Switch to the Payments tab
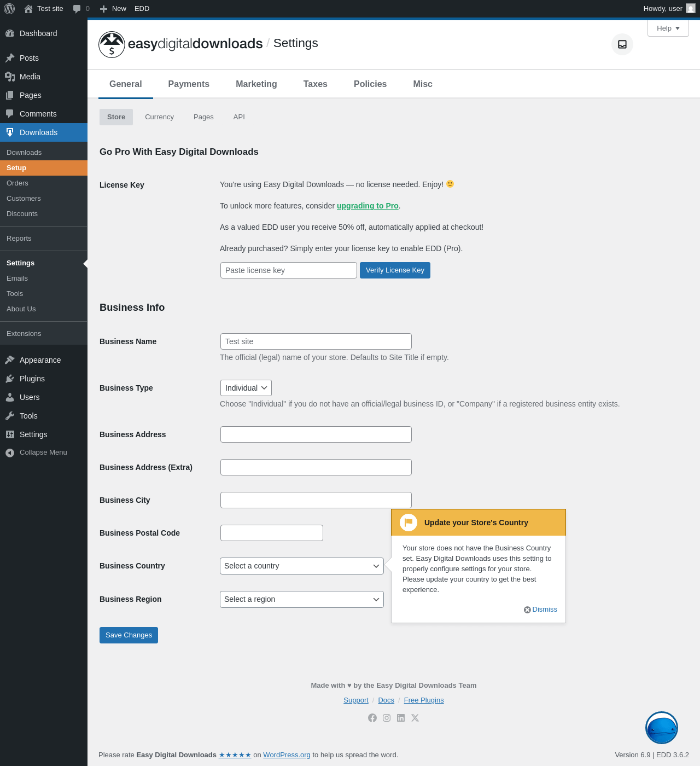700x766 pixels. (x=189, y=84)
